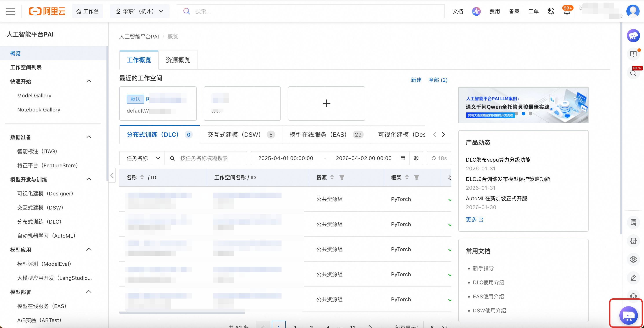Screen dimensions: 644x328
Task: Select the 模型在线服务（EAS）tab with count 29
Action: (326, 135)
